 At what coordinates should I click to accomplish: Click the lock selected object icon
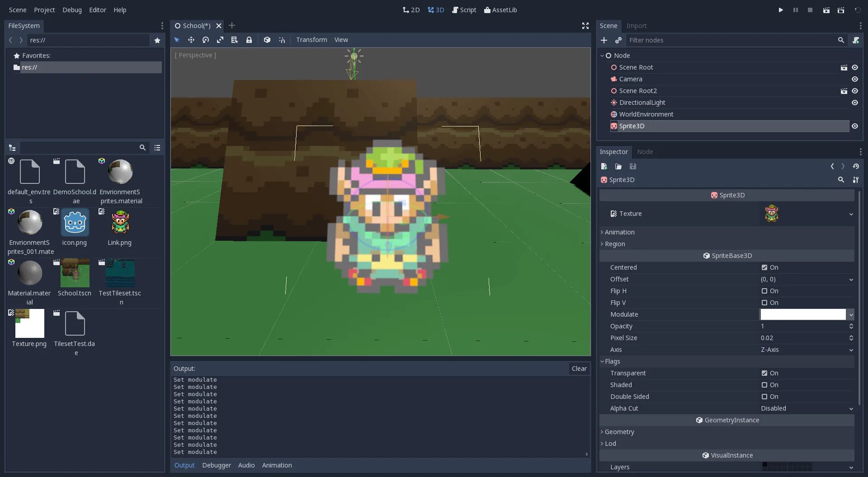point(249,40)
